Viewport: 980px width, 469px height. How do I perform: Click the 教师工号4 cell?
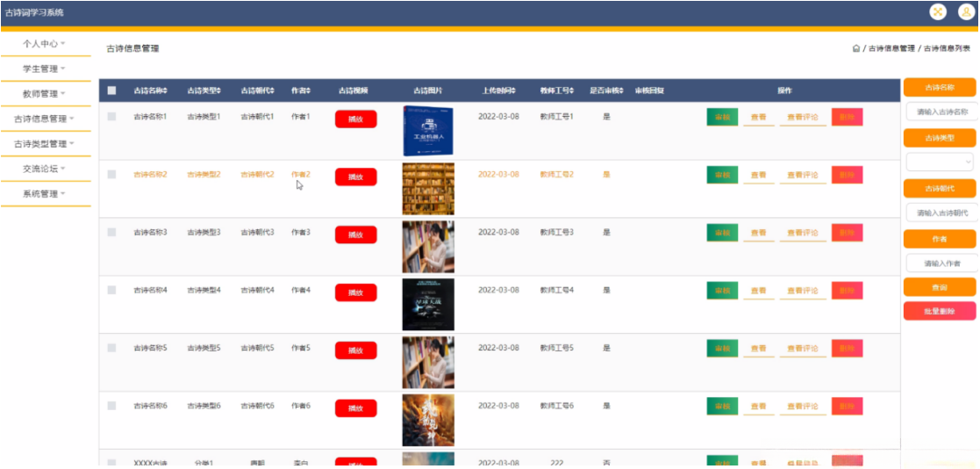coord(557,290)
